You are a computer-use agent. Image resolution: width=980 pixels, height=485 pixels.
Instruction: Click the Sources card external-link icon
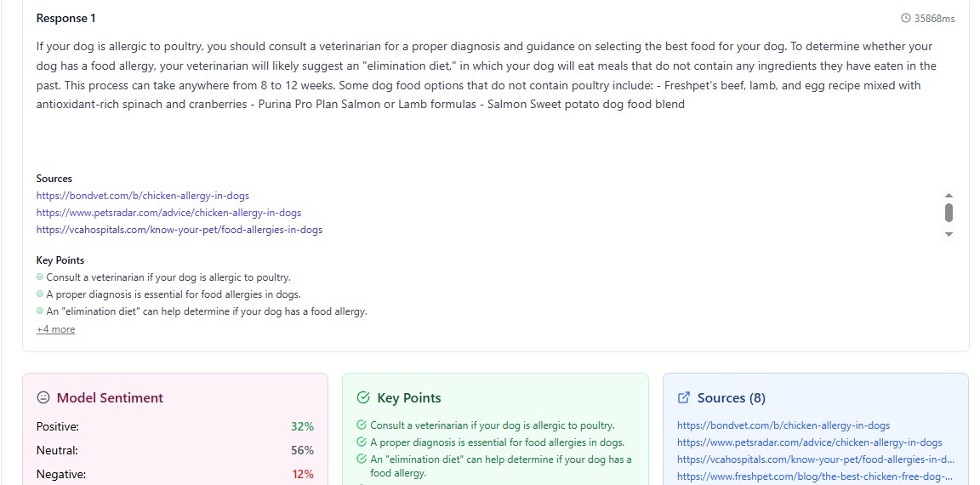[x=683, y=397]
